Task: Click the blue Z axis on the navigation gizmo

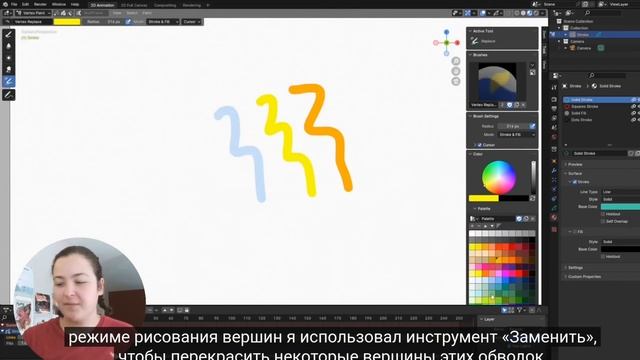Action: coord(447,32)
